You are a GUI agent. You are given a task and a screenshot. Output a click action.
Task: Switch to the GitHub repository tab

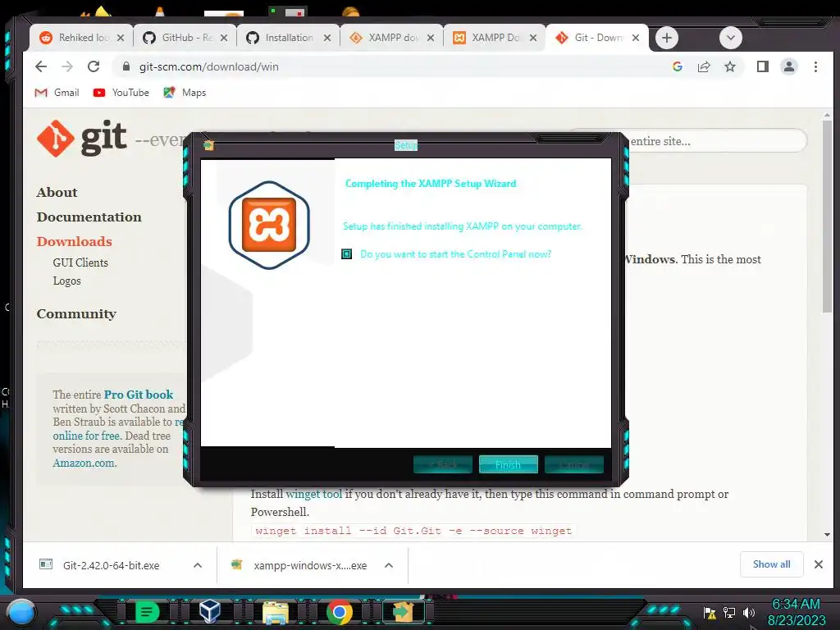coord(185,38)
